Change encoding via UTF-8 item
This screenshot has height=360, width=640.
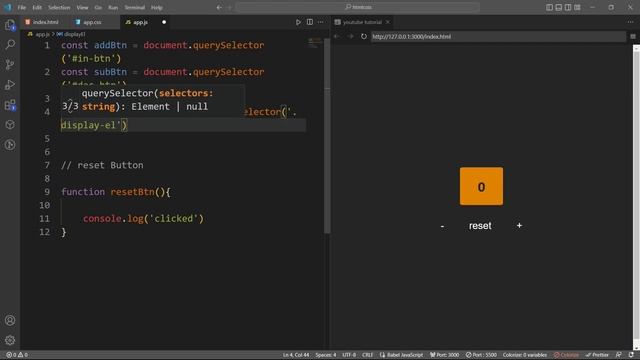349,355
